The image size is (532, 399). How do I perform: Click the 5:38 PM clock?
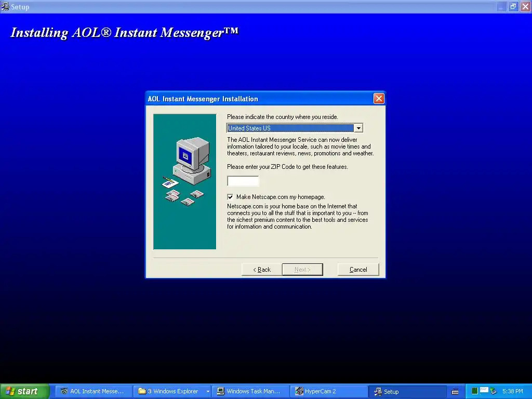pos(513,391)
